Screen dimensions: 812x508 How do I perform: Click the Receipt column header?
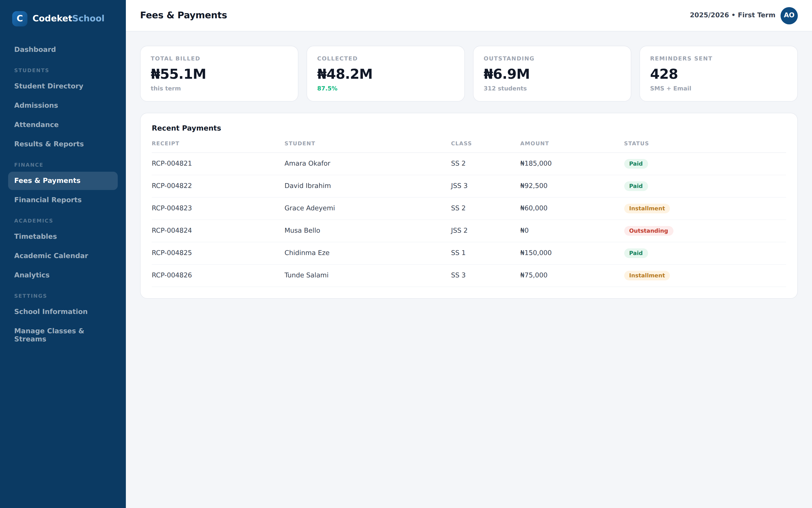[x=165, y=144]
